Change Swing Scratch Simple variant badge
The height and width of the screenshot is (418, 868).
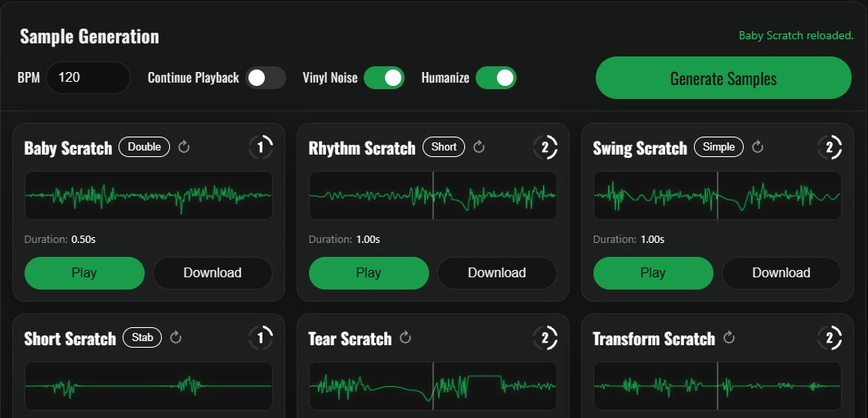tap(719, 147)
